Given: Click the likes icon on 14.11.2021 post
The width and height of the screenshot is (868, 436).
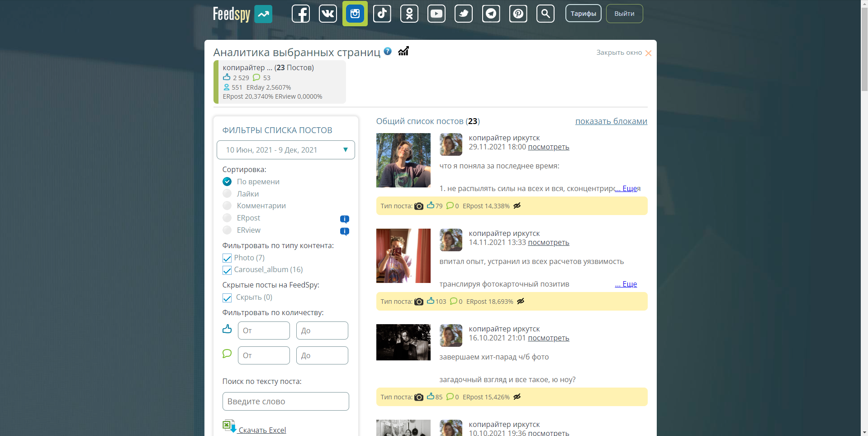Looking at the screenshot, I should click(431, 301).
